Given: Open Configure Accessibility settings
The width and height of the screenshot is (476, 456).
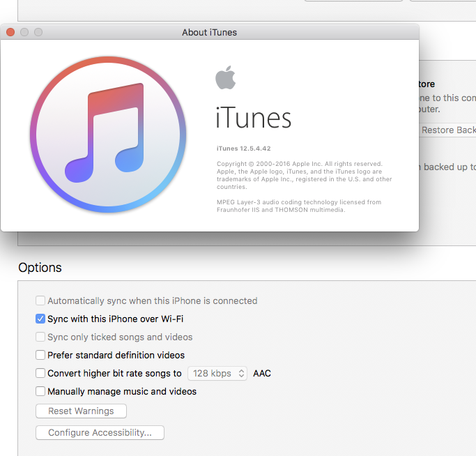Looking at the screenshot, I should pos(100,432).
